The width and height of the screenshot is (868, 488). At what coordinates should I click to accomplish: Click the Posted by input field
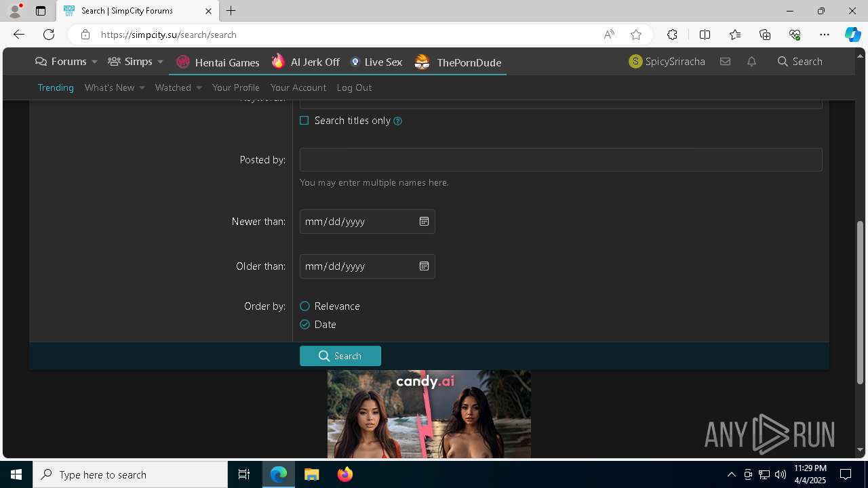561,160
